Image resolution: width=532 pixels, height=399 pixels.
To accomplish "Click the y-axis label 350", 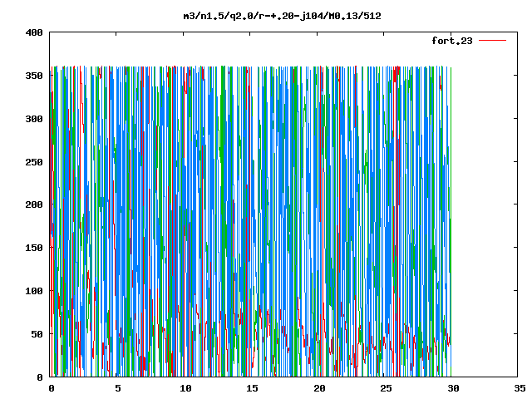I will click(34, 76).
